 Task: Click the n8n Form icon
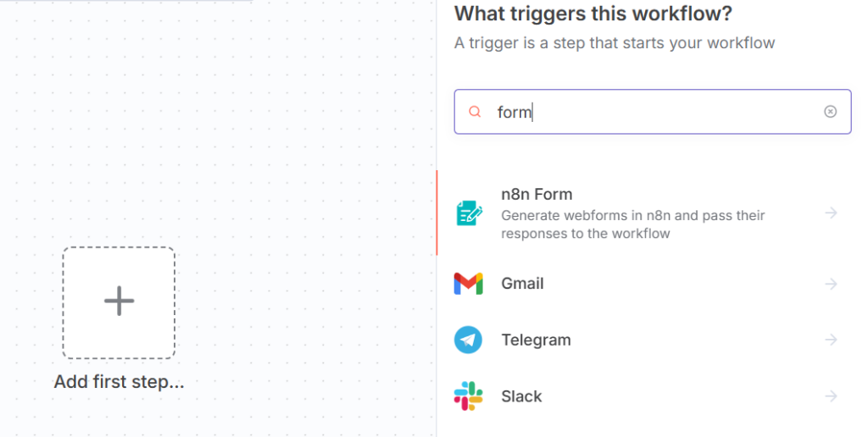[469, 213]
